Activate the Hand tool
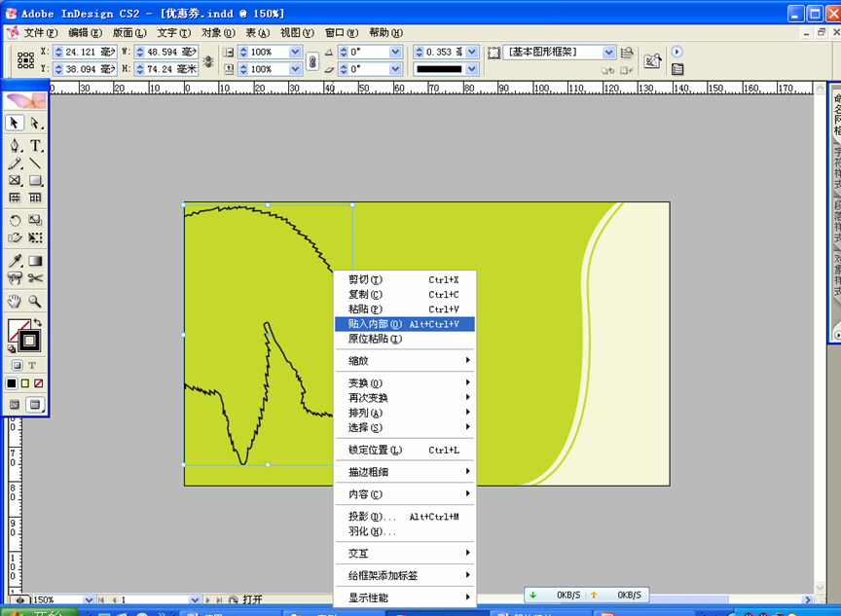The width and height of the screenshot is (841, 616). (15, 302)
